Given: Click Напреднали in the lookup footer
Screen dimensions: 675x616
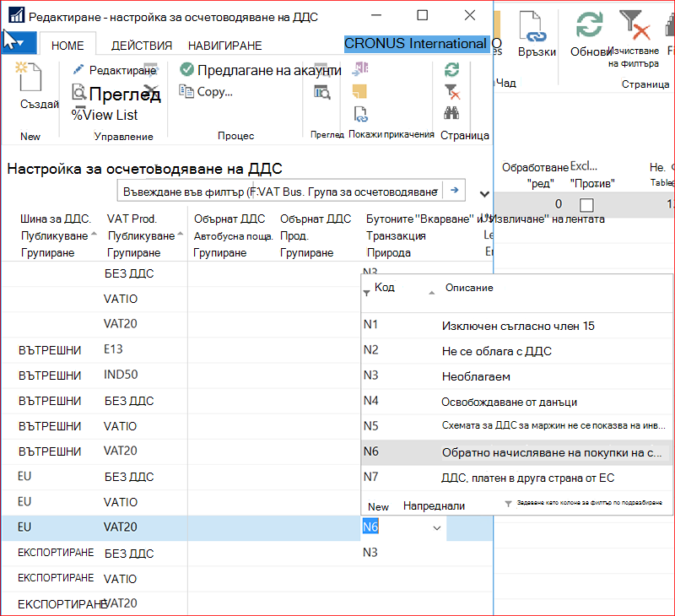Looking at the screenshot, I should click(434, 506).
